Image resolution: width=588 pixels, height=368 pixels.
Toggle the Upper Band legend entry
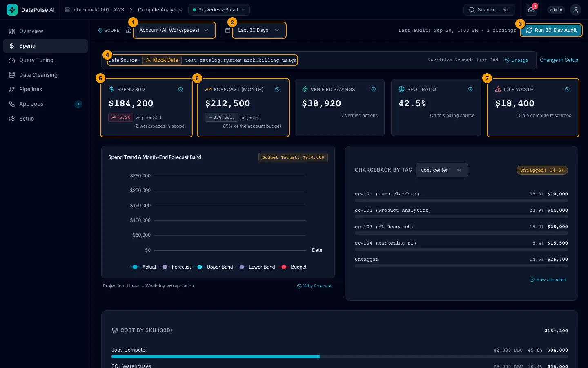pyautogui.click(x=214, y=267)
